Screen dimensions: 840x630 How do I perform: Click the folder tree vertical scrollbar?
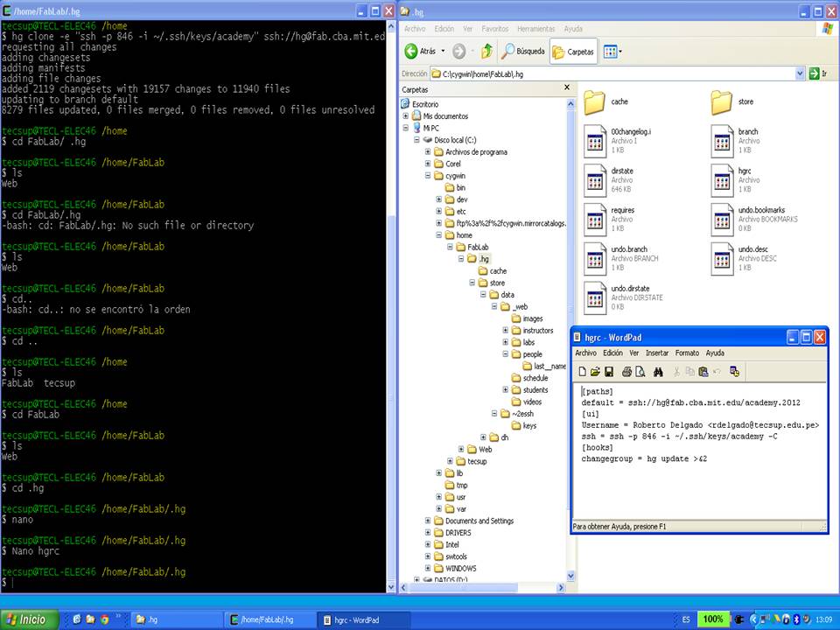pos(570,340)
